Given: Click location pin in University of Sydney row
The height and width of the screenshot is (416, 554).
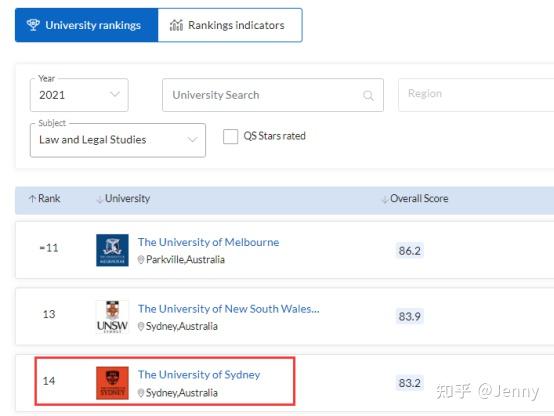Looking at the screenshot, I should point(141,393).
